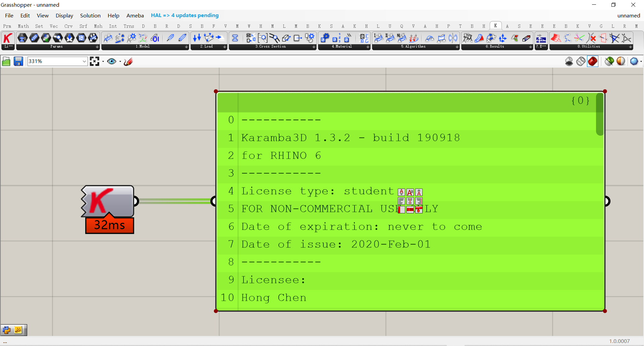Click the document quality blue sphere icon
This screenshot has width=644, height=346.
(634, 61)
